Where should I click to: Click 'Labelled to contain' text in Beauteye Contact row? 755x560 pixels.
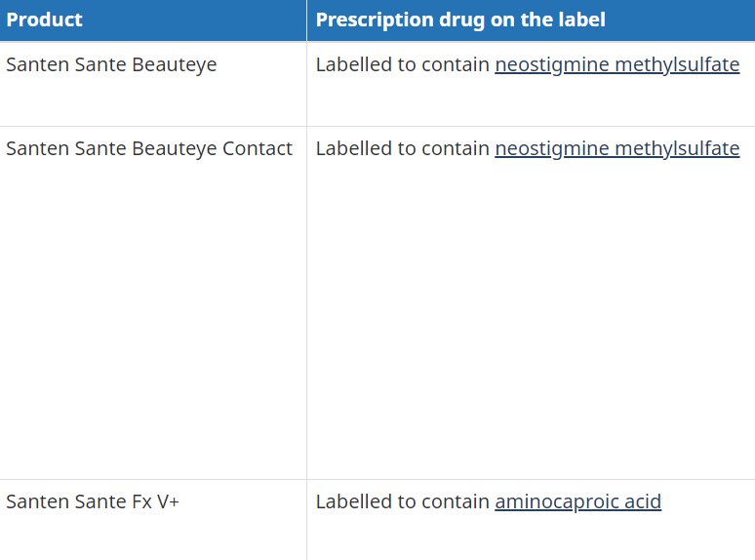403,149
